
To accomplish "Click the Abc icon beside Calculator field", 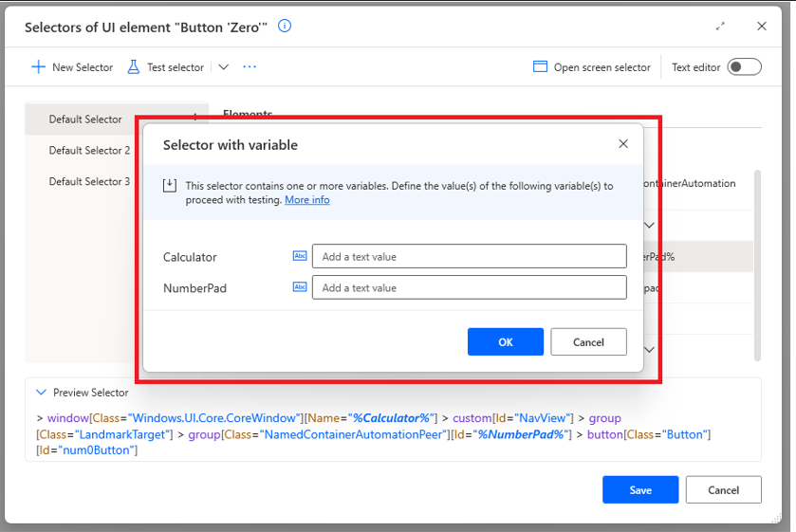I will tap(300, 256).
